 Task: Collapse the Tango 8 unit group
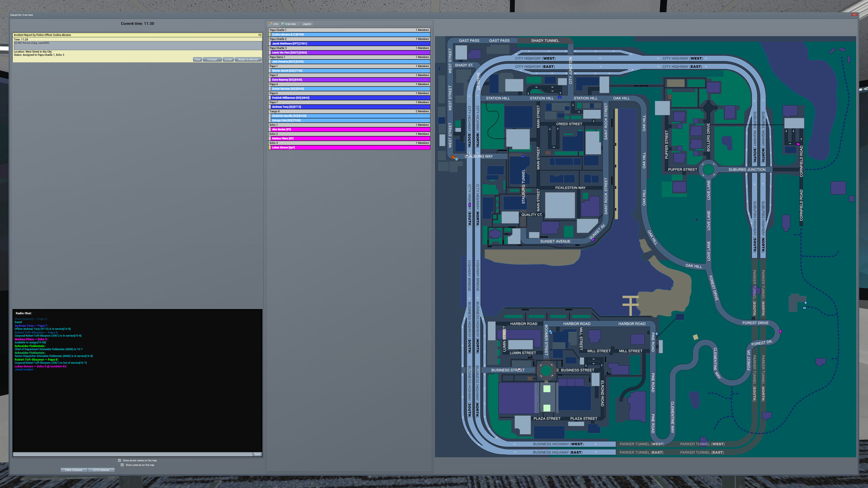[x=349, y=111]
